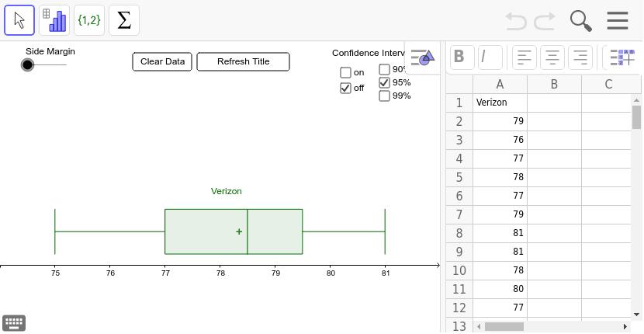Viewport: 644px width, 334px height.
Task: Select row 7 header
Action: (x=459, y=214)
